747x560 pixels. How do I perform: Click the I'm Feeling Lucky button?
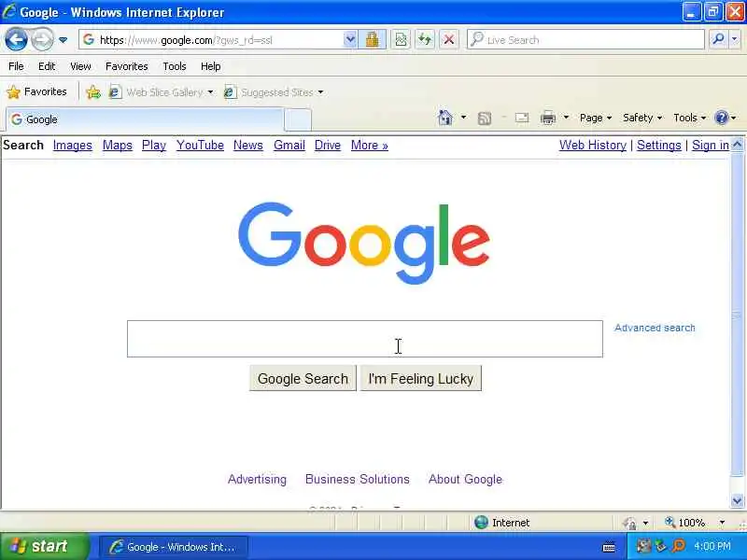click(421, 379)
